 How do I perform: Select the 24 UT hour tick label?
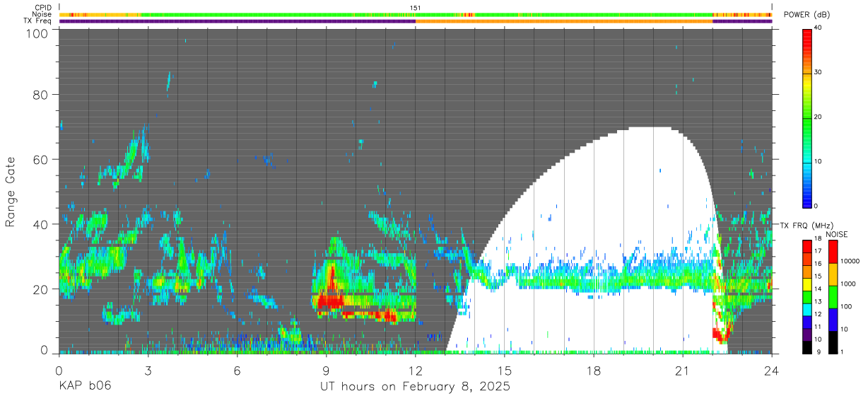point(772,371)
